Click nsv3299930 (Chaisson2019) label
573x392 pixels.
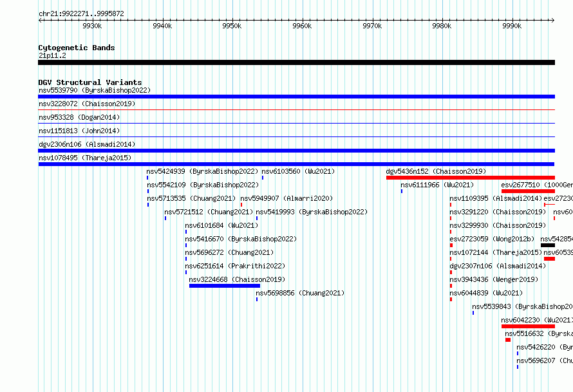[498, 225]
